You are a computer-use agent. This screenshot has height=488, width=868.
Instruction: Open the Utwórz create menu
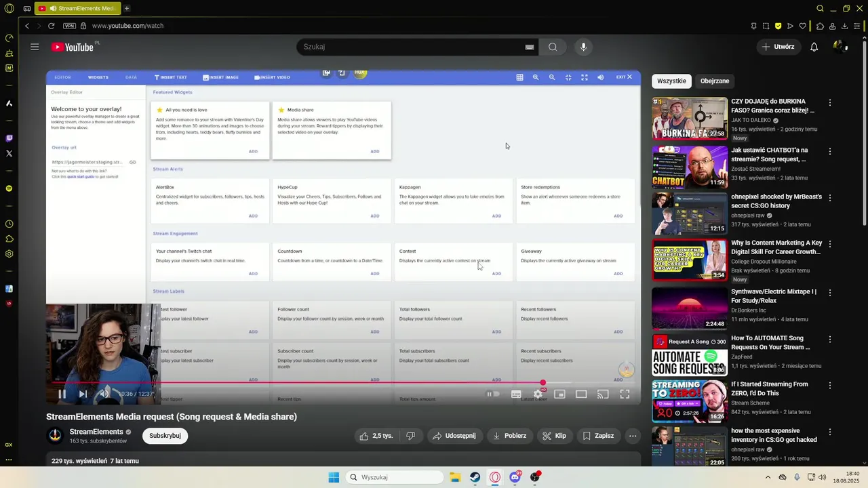tap(778, 47)
